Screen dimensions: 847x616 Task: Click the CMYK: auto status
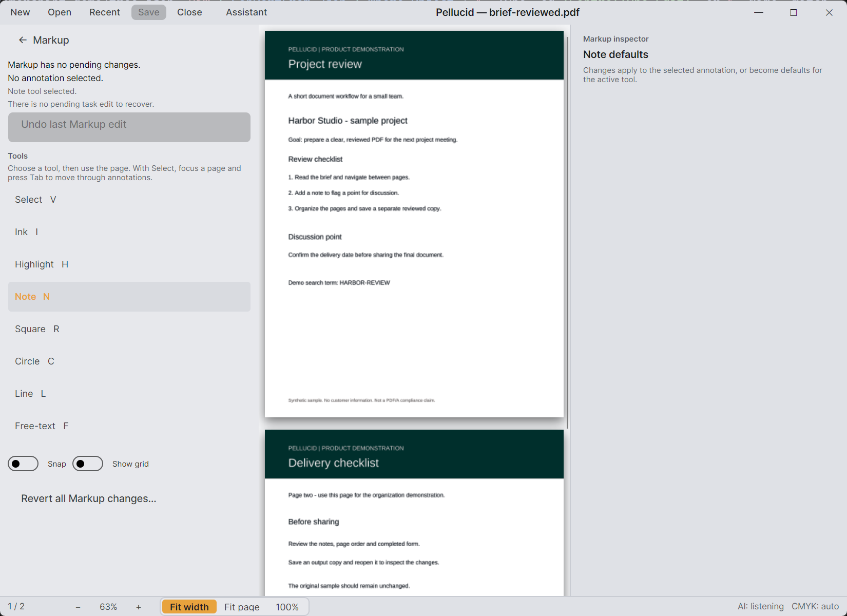click(815, 606)
